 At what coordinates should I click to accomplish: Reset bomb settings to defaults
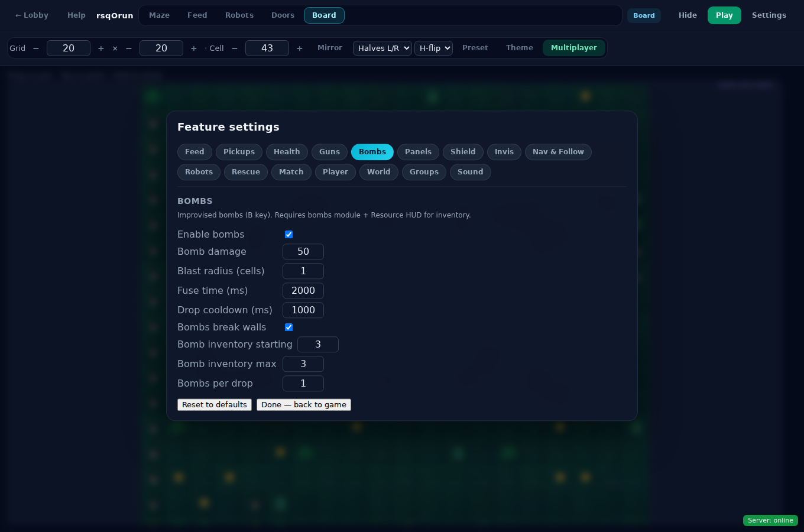(x=215, y=405)
